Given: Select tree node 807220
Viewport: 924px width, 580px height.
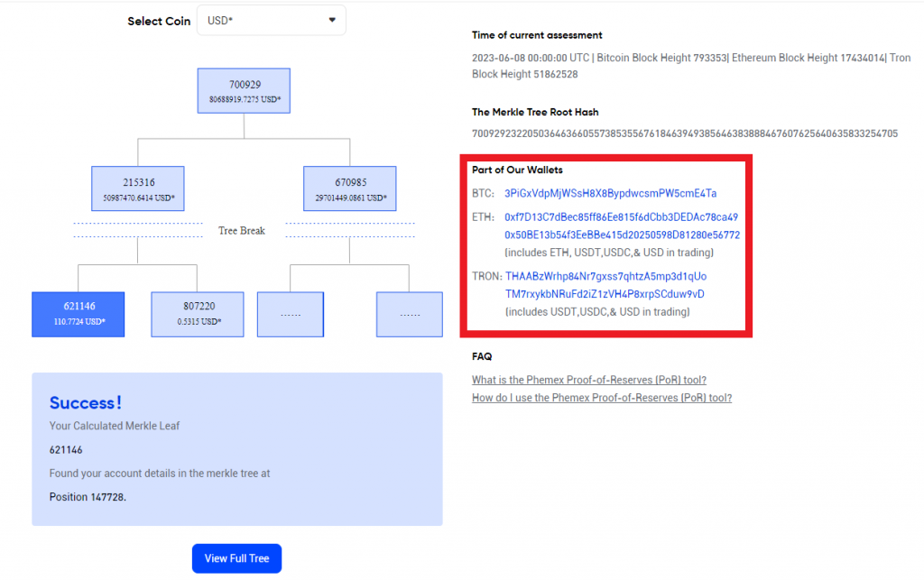Looking at the screenshot, I should (x=198, y=314).
